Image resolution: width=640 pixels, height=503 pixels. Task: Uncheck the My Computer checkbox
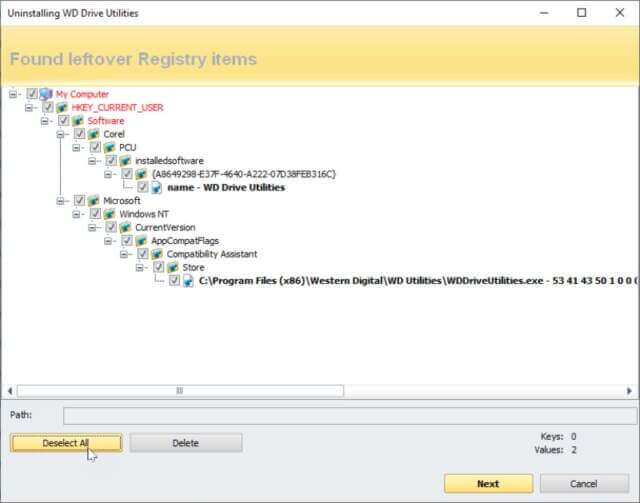point(32,93)
